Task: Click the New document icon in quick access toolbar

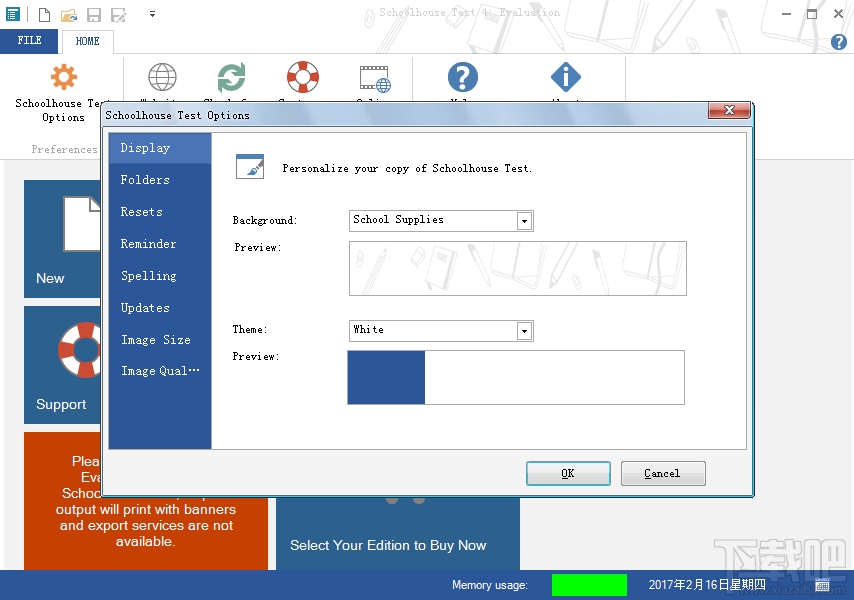Action: tap(44, 15)
